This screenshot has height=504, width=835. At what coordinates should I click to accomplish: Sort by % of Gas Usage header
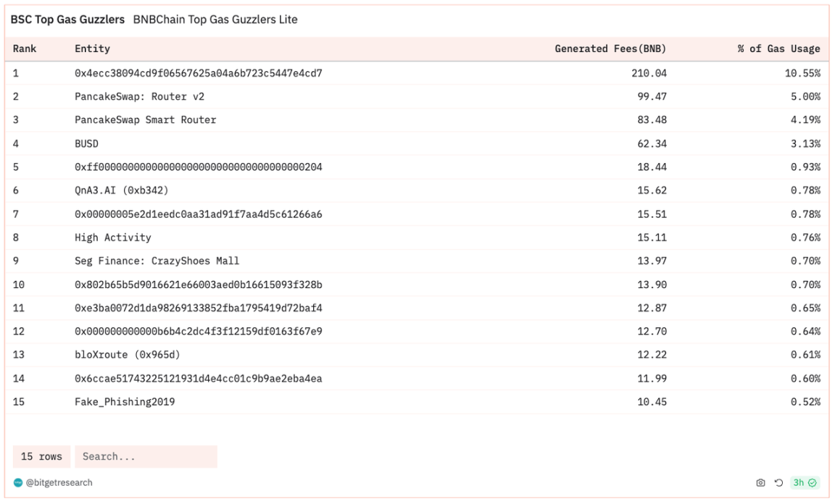[778, 49]
